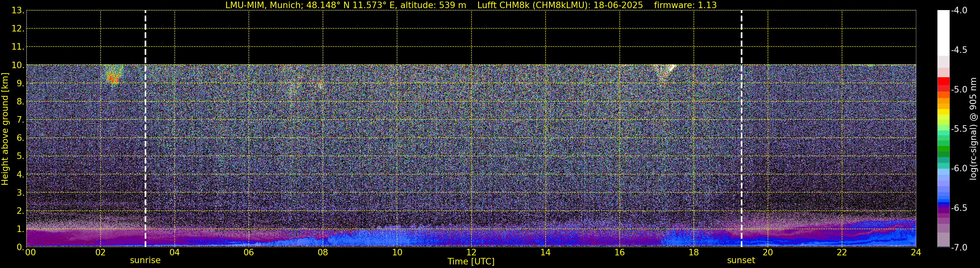Click time axis tick label 20
980x268 pixels.
tap(768, 252)
